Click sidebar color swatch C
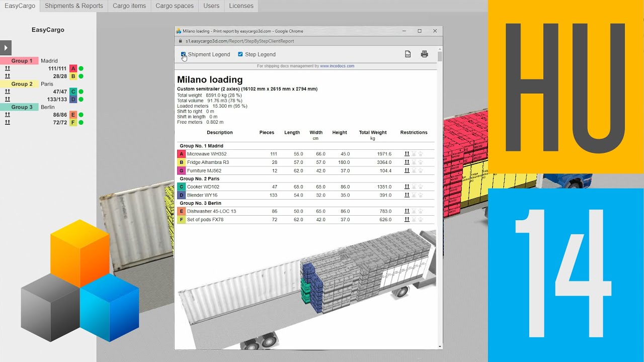This screenshot has height=362, width=644. coord(73,92)
